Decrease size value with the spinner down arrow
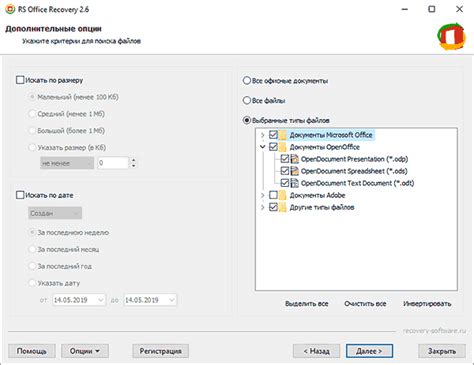Screen dimensions: 474x365 coord(133,166)
